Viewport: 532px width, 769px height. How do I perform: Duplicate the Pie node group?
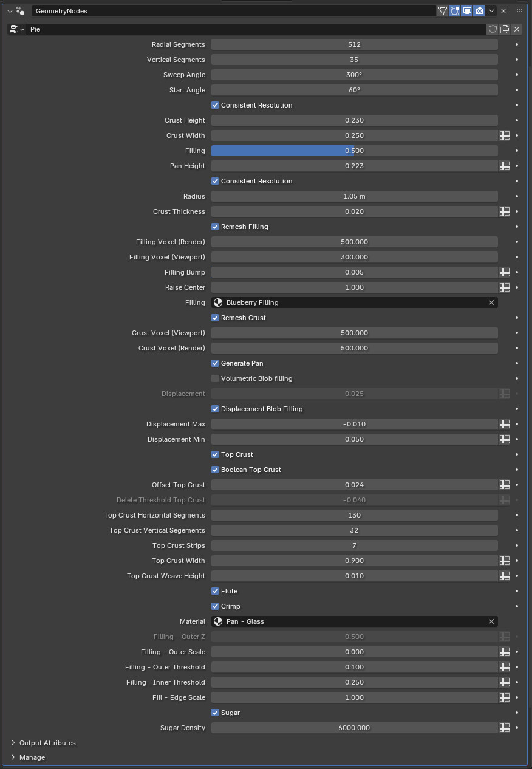click(x=505, y=29)
